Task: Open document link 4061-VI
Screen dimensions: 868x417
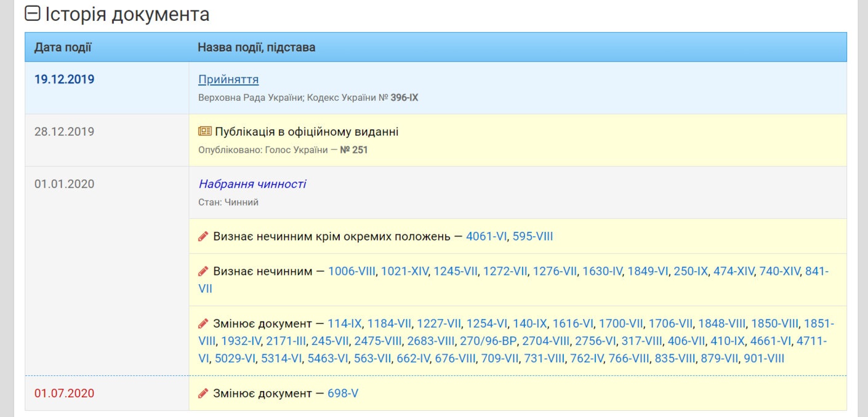Action: pyautogui.click(x=486, y=236)
